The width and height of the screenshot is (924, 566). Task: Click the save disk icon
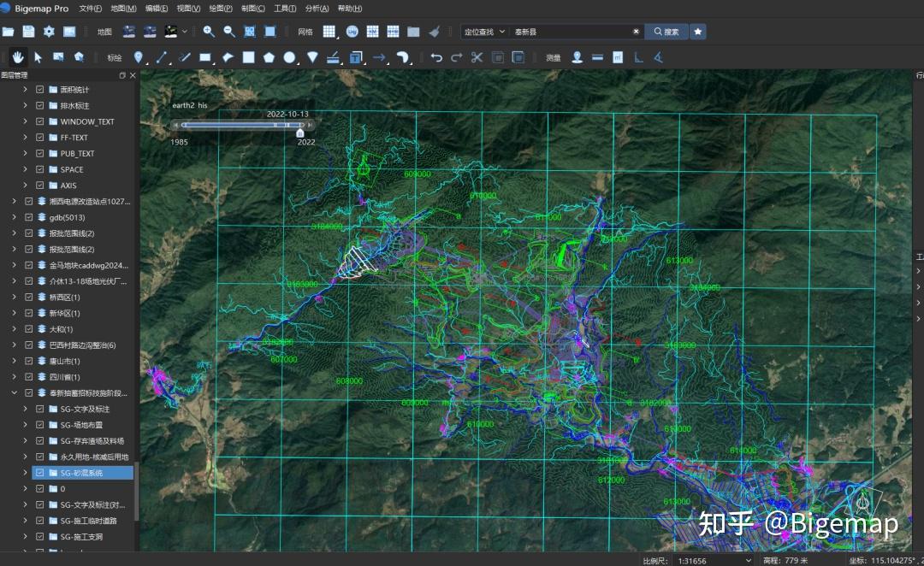point(28,32)
